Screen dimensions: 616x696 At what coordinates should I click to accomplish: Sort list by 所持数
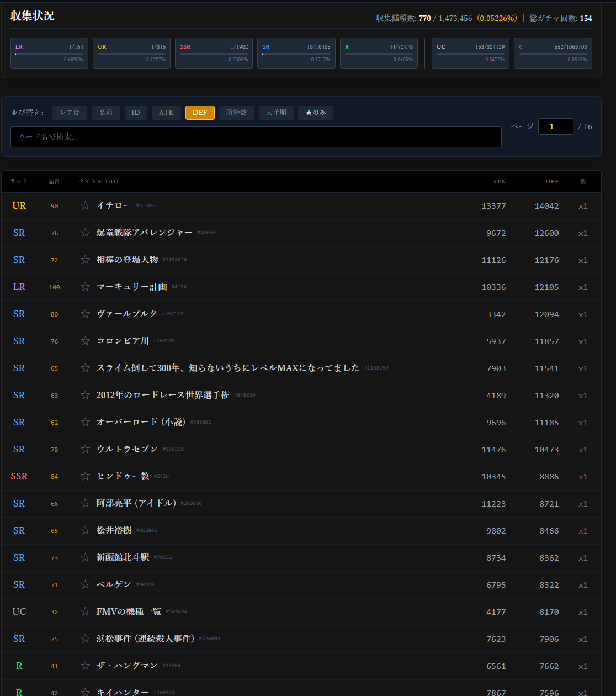tap(236, 113)
